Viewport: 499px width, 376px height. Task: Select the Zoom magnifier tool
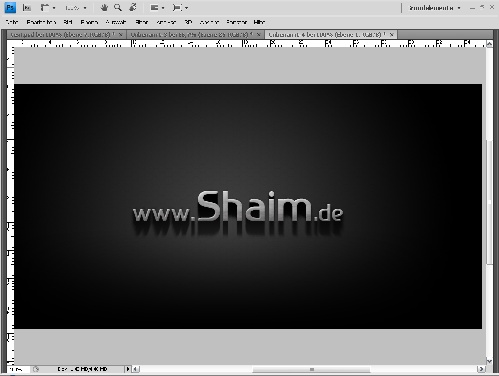(x=118, y=7)
